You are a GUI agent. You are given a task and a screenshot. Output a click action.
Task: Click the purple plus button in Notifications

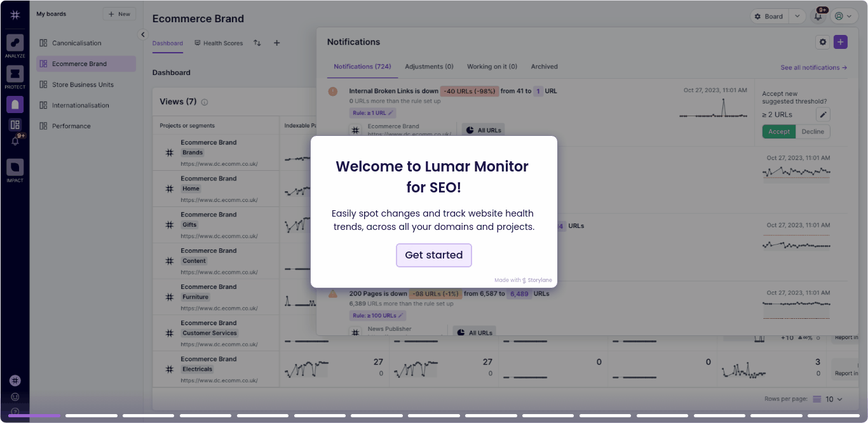coord(841,42)
